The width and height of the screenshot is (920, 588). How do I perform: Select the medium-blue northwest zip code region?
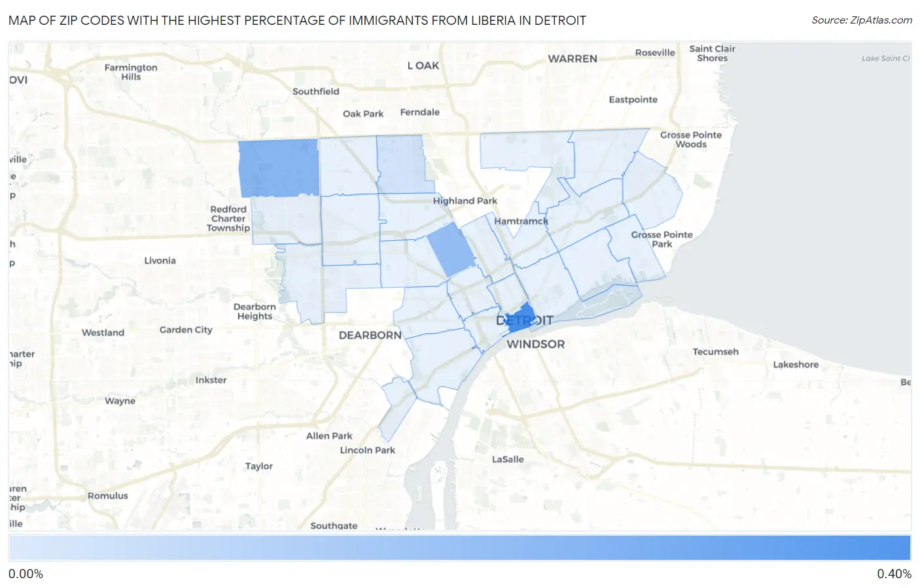pos(278,168)
